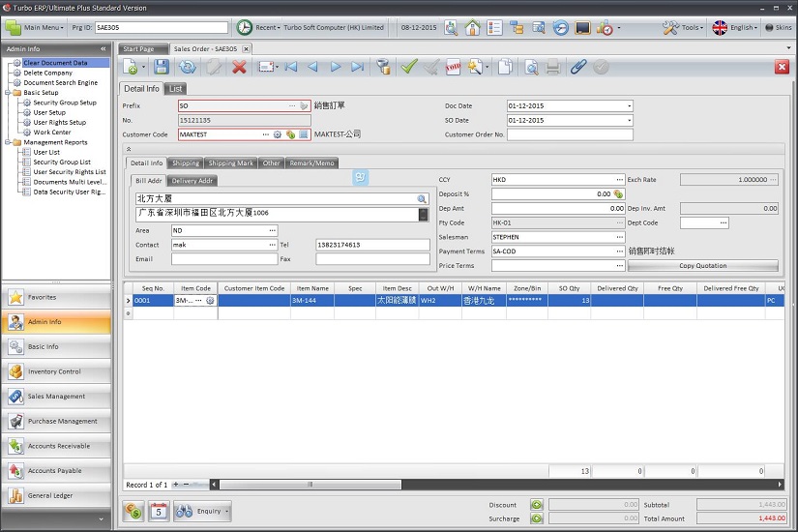Click the Prg ID input field
The image size is (798, 532).
[162, 27]
